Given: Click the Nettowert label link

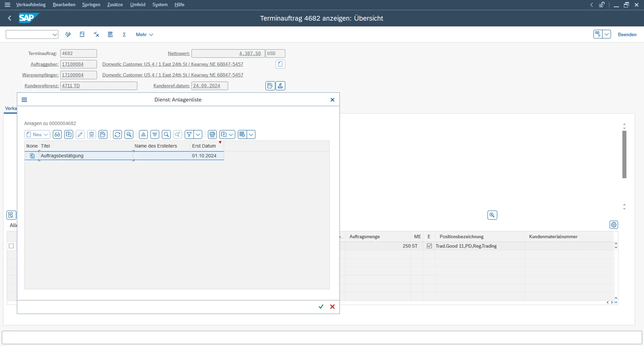Looking at the screenshot, I should (179, 53).
